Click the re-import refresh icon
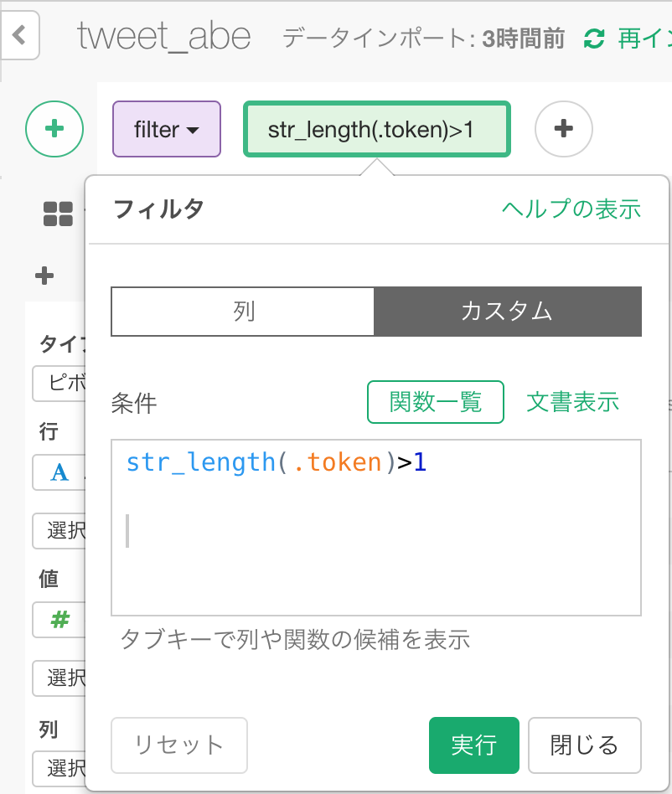 pyautogui.click(x=593, y=39)
